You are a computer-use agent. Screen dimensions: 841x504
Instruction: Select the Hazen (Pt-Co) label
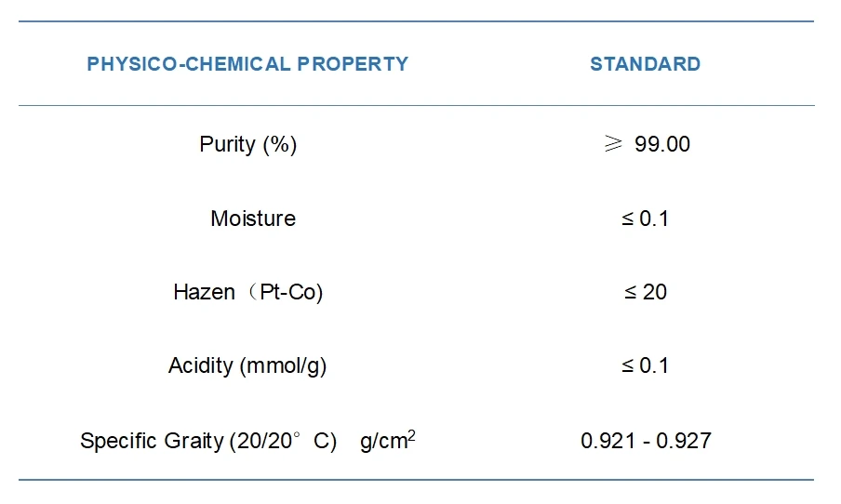tap(247, 292)
